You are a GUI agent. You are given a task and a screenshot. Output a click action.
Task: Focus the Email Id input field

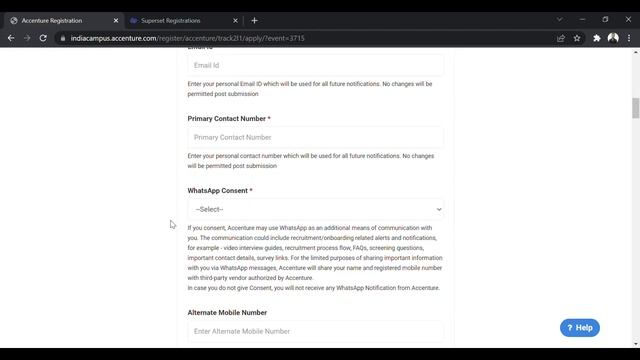(316, 65)
